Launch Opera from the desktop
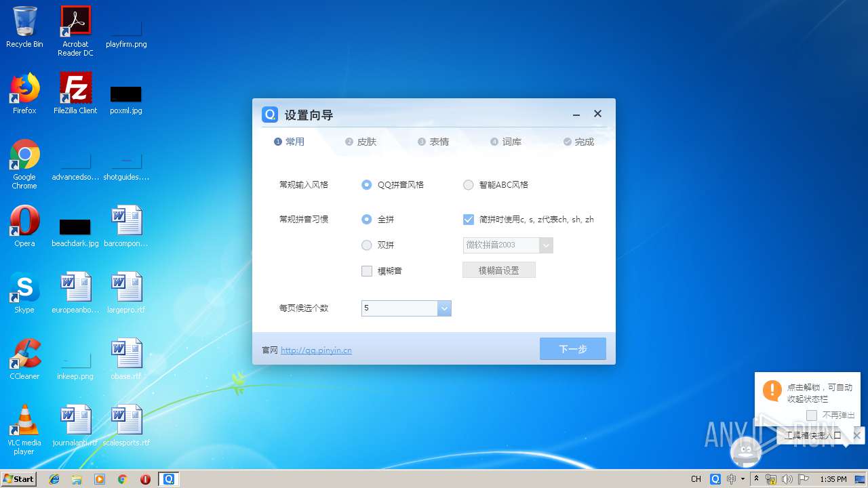This screenshot has height=488, width=868. point(24,226)
